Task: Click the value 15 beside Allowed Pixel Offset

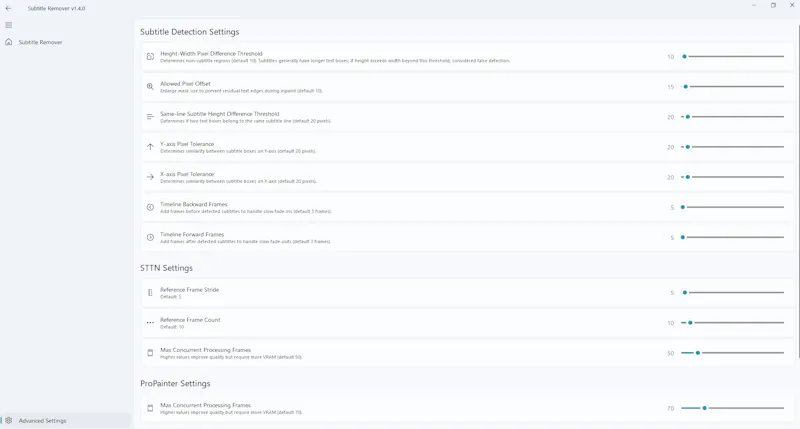Action: point(670,87)
